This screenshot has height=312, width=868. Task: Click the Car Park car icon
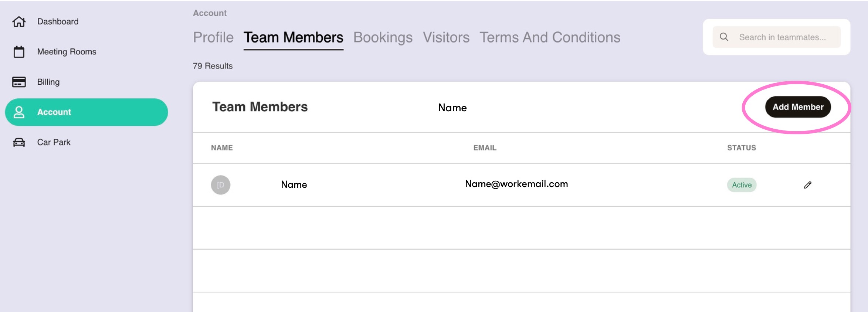[x=19, y=142]
